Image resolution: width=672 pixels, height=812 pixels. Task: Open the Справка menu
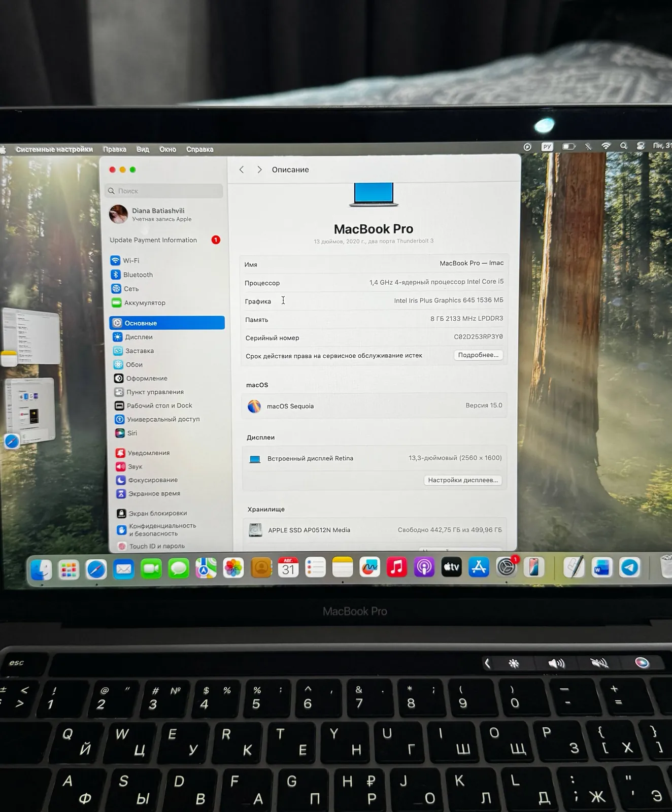(199, 149)
